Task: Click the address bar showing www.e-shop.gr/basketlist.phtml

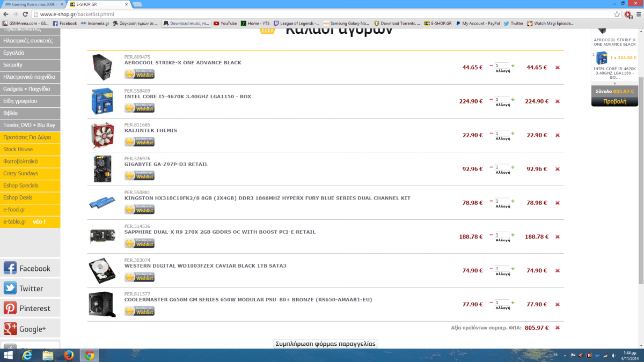Action: click(x=322, y=14)
